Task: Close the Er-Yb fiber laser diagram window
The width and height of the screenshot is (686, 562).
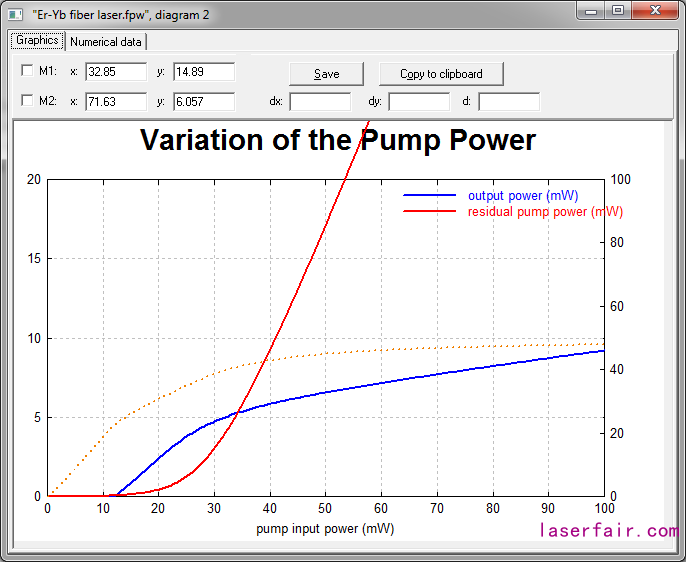Action: pos(656,10)
